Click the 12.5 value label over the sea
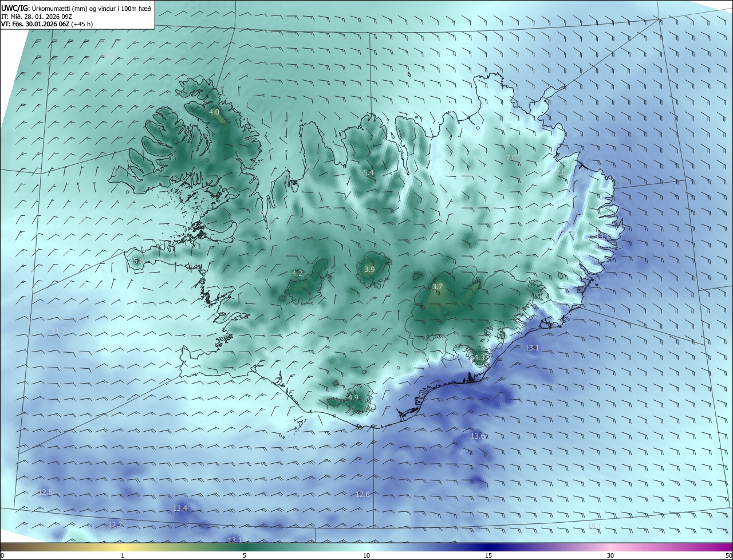 pos(45,492)
